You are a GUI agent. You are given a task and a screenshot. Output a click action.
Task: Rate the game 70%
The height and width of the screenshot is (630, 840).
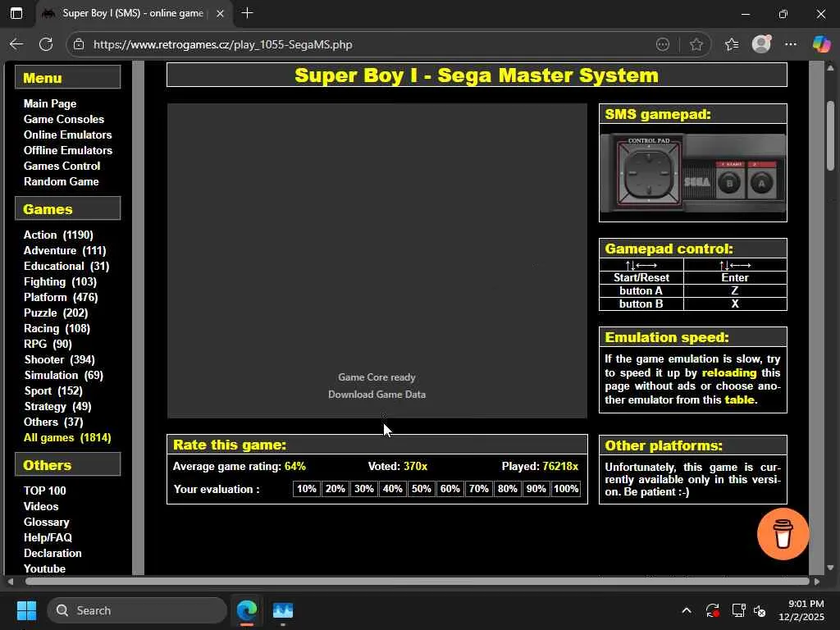(x=478, y=489)
